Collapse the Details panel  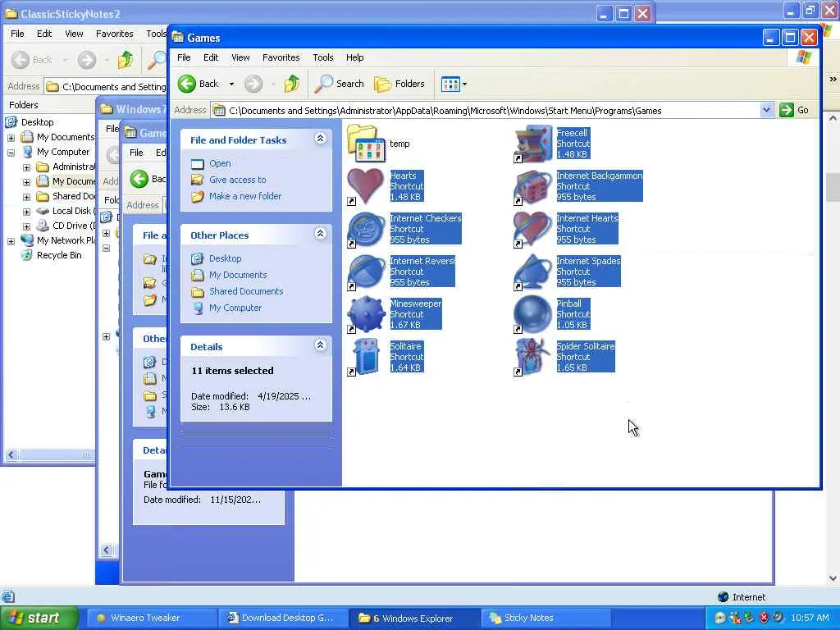click(321, 345)
